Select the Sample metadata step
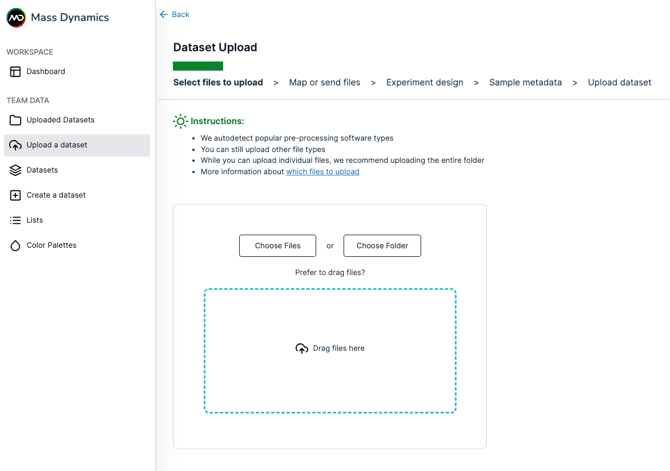This screenshot has width=670, height=471. tap(525, 83)
